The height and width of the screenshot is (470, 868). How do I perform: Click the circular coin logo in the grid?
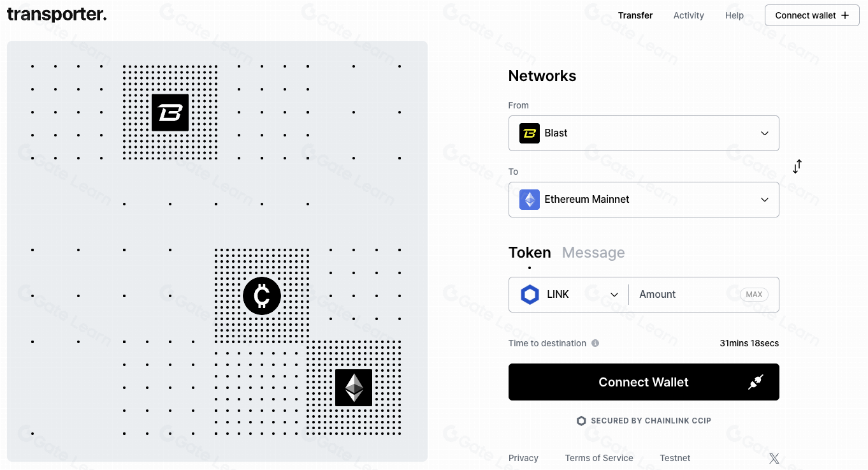tap(262, 296)
